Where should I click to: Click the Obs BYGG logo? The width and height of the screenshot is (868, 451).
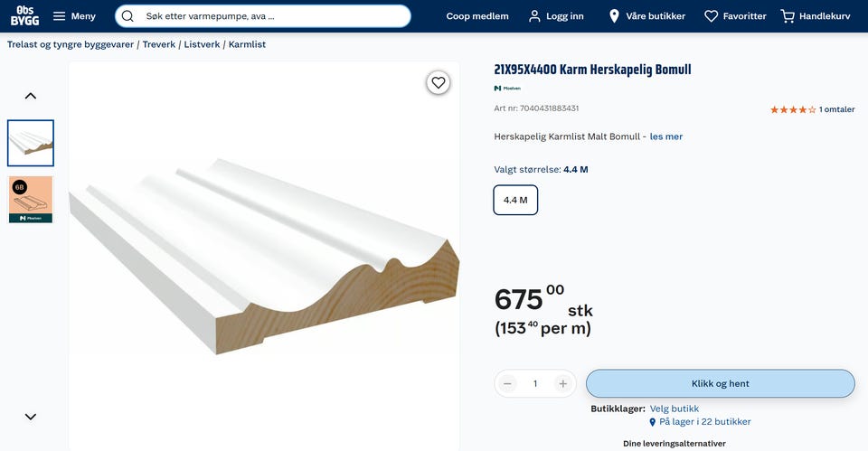click(25, 15)
